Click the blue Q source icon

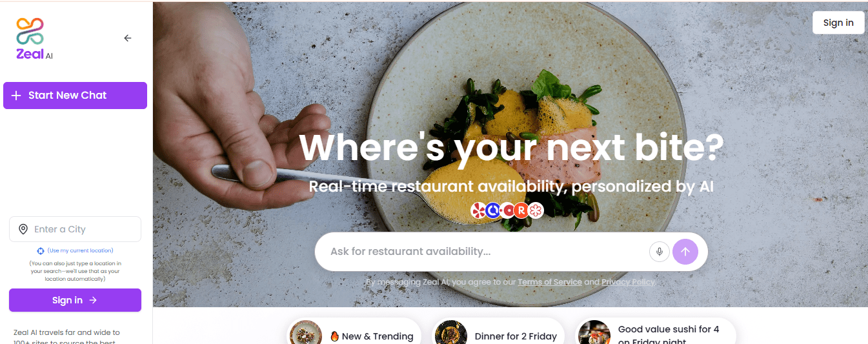pos(493,210)
